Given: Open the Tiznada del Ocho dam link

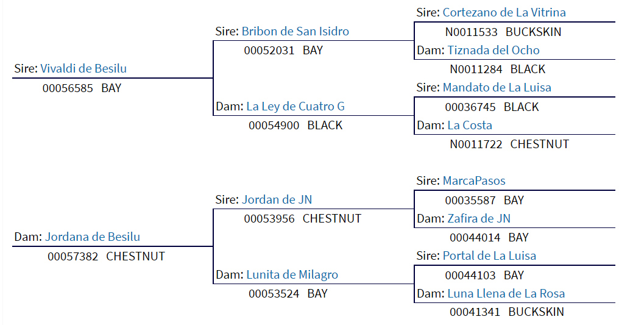Looking at the screenshot, I should click(x=494, y=51).
